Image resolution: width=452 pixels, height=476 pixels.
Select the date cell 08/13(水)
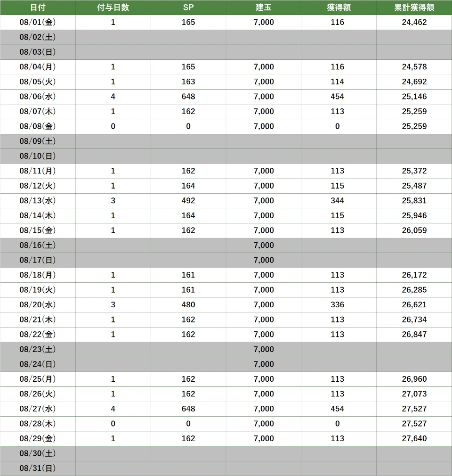38,201
